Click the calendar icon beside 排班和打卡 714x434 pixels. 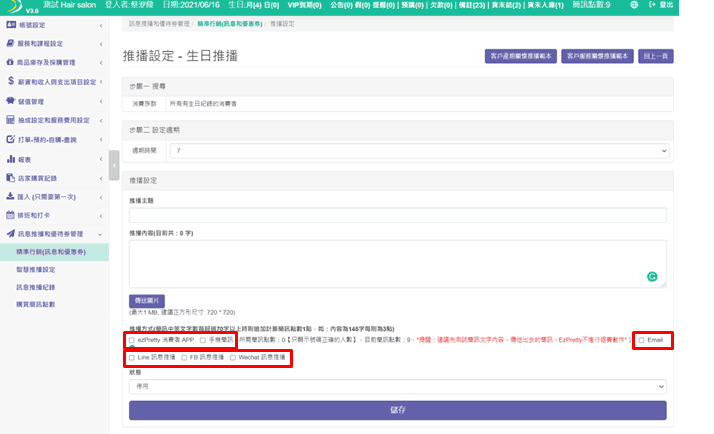[10, 215]
